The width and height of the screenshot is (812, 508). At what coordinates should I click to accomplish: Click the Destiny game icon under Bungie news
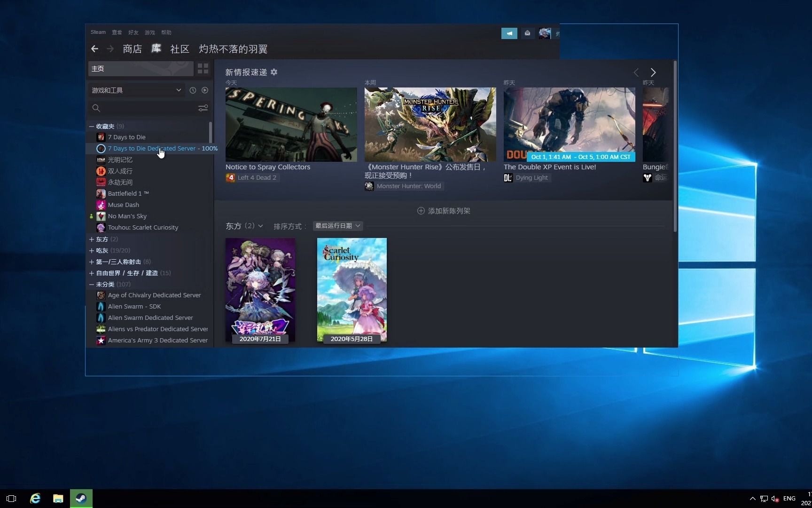click(x=648, y=178)
